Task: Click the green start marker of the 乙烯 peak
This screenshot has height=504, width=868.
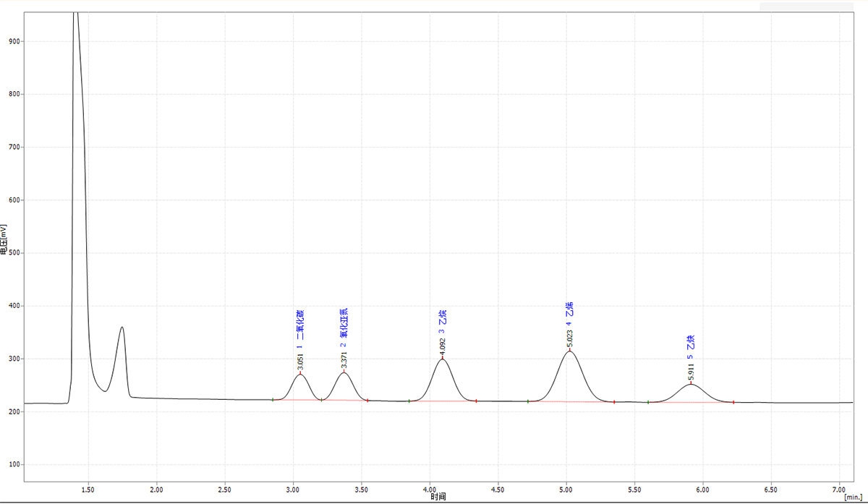Action: coord(528,401)
